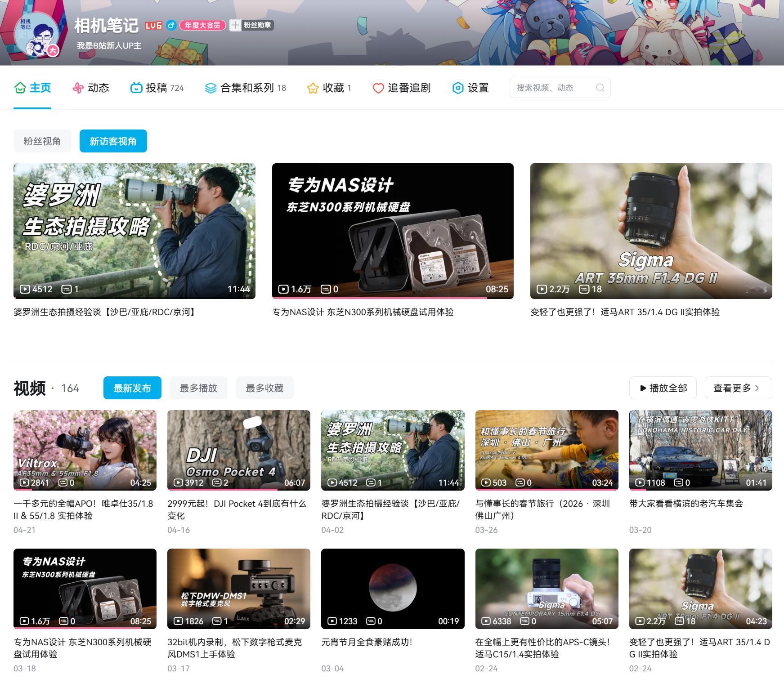This screenshot has height=688, width=784.
Task: Sort videos by 最新发布
Action: point(132,388)
